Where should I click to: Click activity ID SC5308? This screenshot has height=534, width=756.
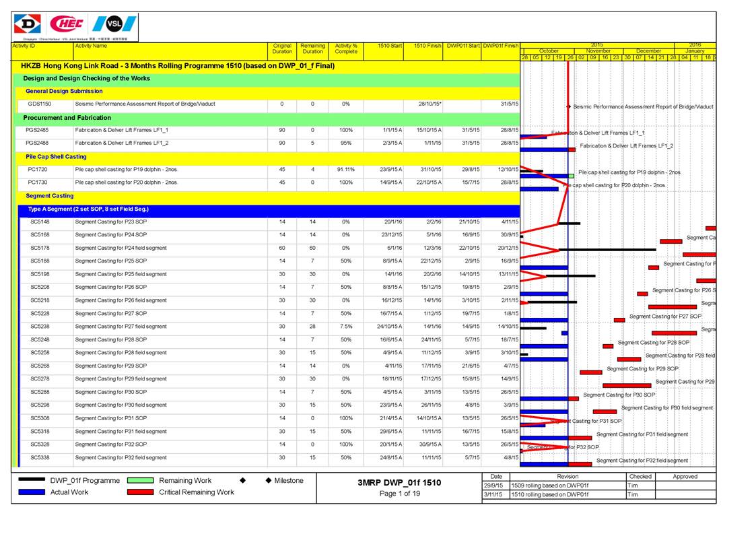click(40, 418)
